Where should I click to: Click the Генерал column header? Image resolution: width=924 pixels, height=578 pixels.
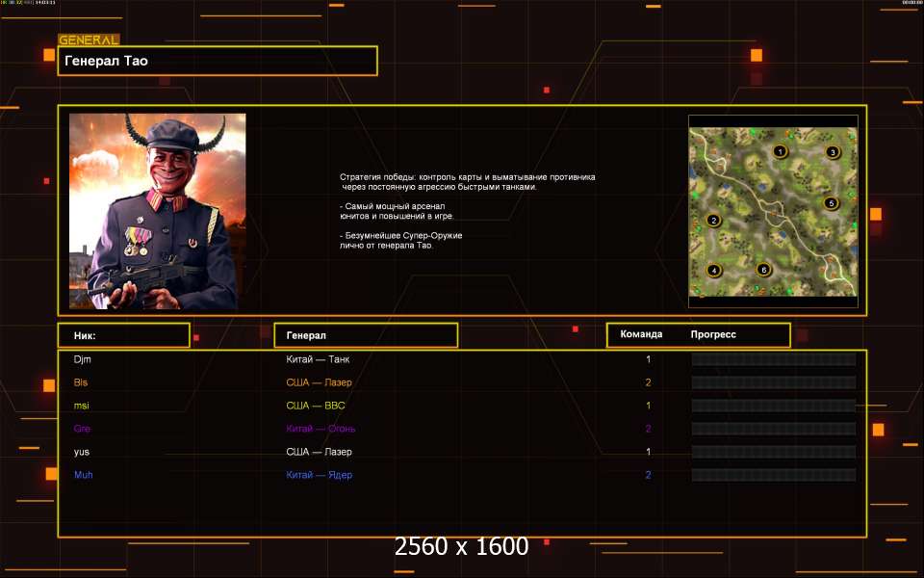point(366,335)
